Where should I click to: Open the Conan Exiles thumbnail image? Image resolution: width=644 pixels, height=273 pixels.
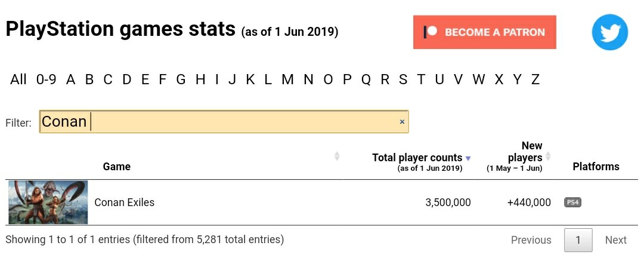tap(48, 203)
